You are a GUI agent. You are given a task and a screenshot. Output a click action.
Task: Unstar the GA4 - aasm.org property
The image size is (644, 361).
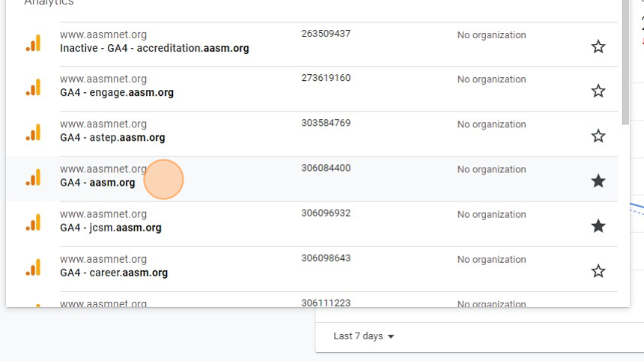[598, 181]
